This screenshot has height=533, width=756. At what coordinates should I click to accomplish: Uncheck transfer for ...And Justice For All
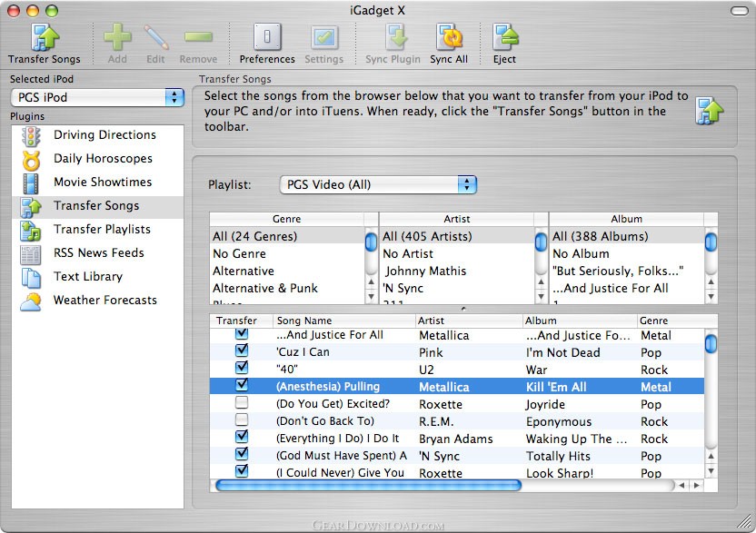[242, 334]
